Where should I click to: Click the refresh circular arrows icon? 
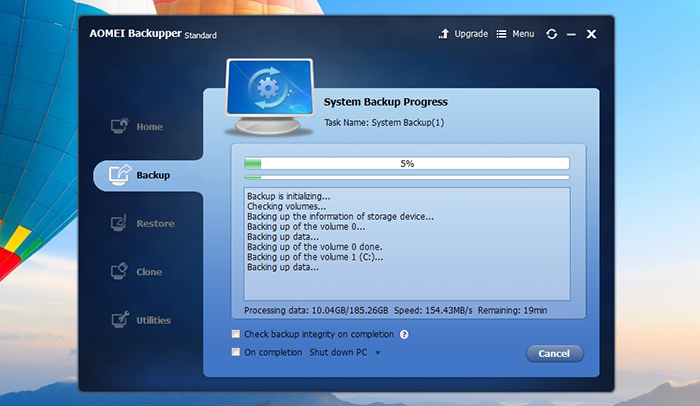[x=551, y=34]
